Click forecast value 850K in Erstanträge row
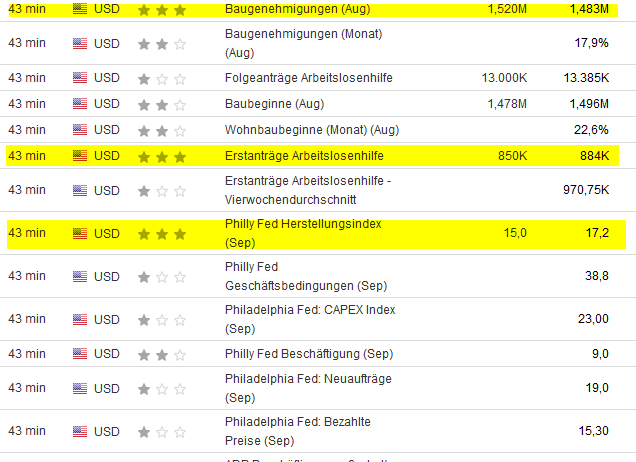Viewport: 636px width, 462px height. click(513, 156)
